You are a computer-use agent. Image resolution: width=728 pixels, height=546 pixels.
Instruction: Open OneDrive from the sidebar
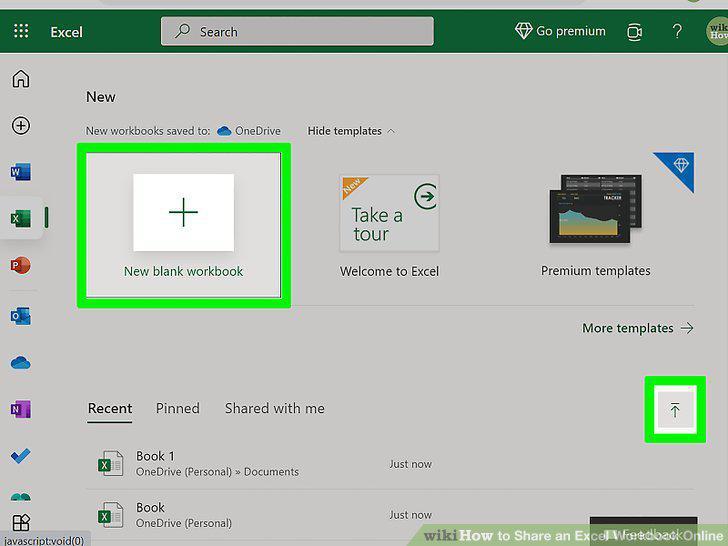point(20,363)
